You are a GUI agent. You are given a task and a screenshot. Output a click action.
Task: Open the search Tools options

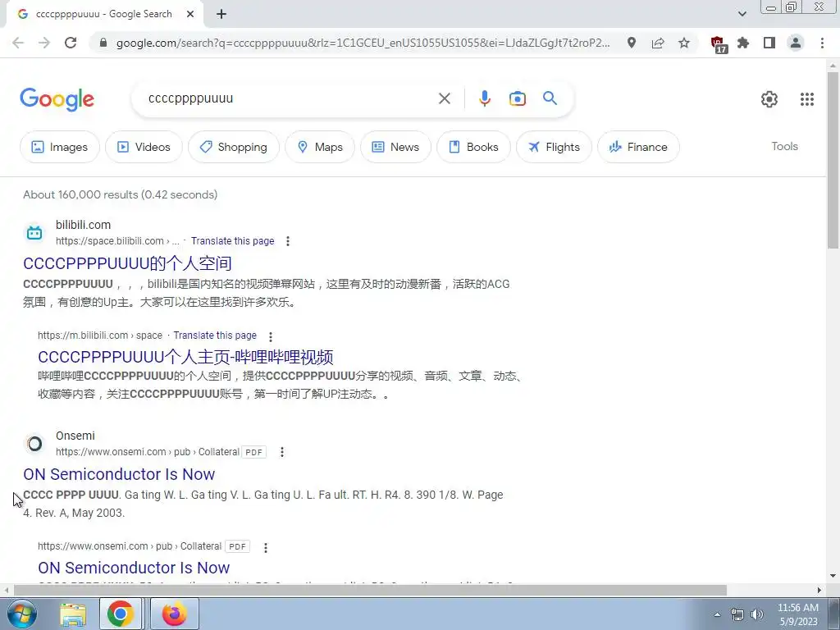(784, 146)
